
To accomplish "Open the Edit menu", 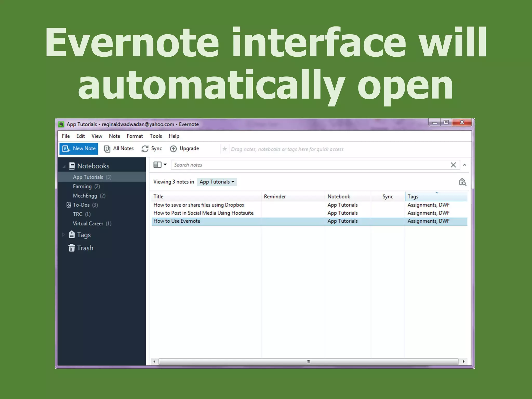I will point(81,136).
